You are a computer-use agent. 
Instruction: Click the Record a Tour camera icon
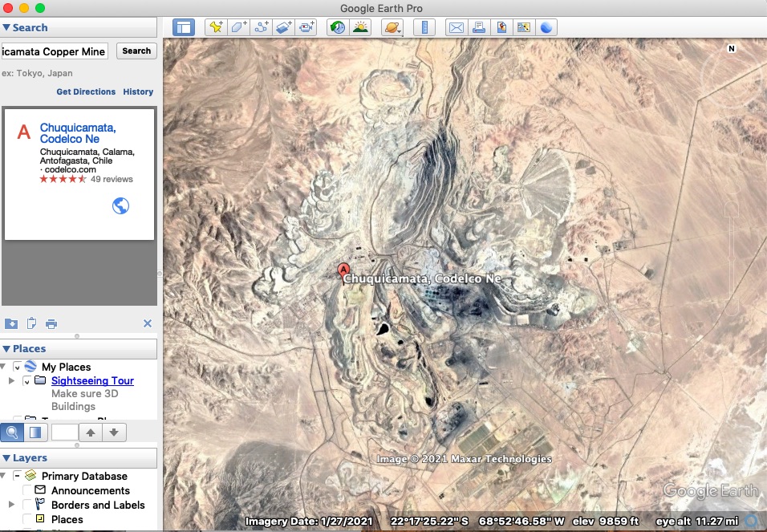pyautogui.click(x=306, y=27)
